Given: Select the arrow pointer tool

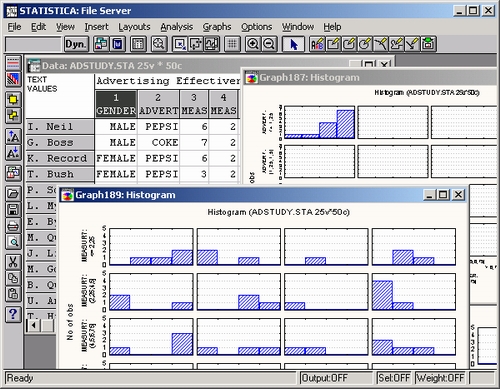Looking at the screenshot, I should click(x=293, y=44).
